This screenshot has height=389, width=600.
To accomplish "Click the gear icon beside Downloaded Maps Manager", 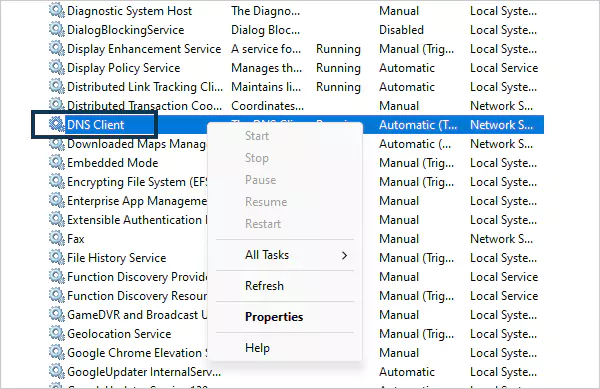I will click(57, 143).
